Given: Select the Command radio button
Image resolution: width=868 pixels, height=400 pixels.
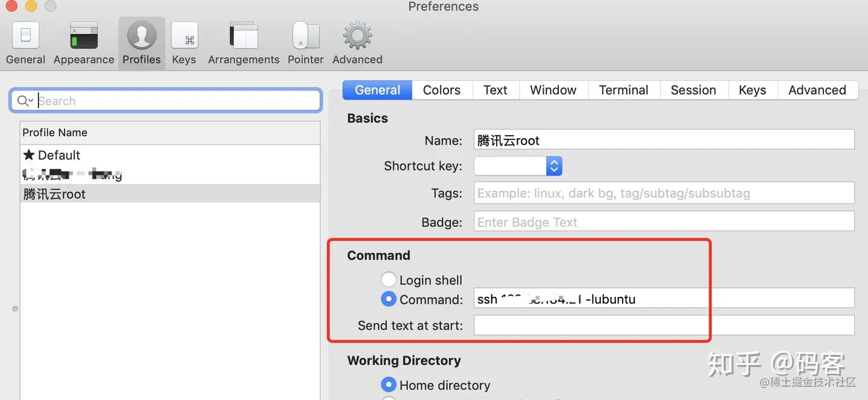Looking at the screenshot, I should pos(389,299).
